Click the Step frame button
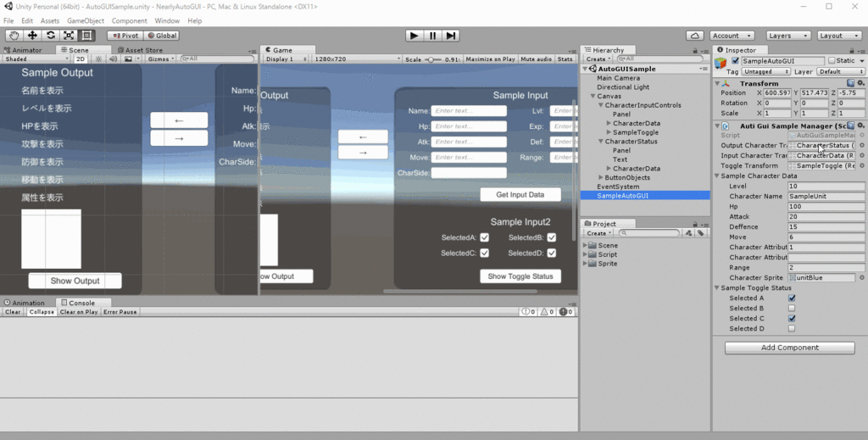868x440 pixels. tap(451, 36)
